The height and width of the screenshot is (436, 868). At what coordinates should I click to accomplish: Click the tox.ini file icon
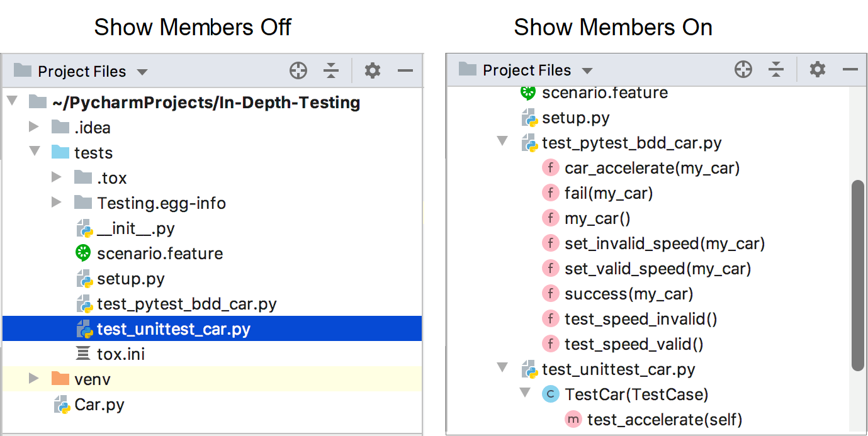click(82, 354)
